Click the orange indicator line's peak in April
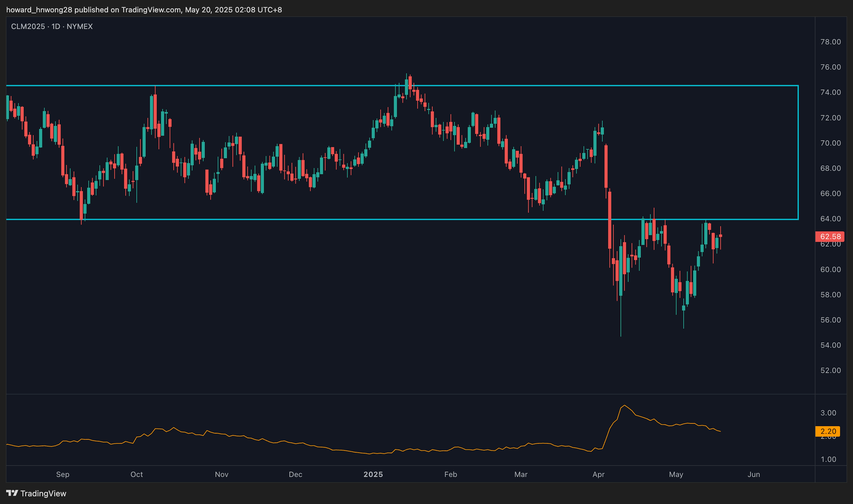The height and width of the screenshot is (504, 853). [625, 405]
